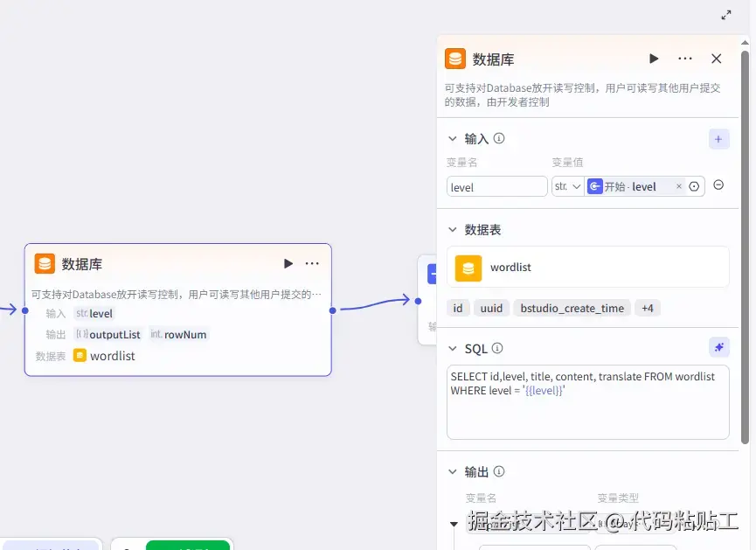Click the node's right output connection port
The width and height of the screenshot is (756, 550).
point(333,310)
